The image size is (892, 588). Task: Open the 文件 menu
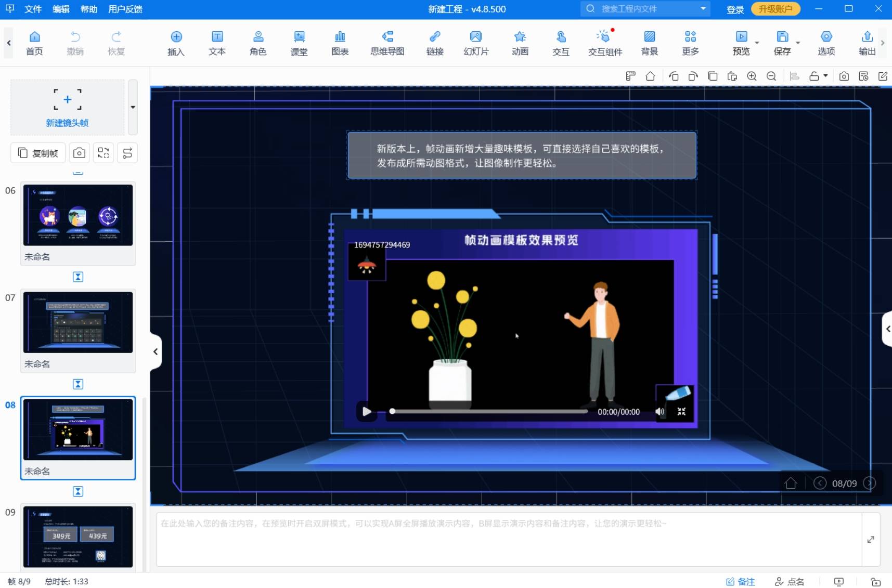click(x=33, y=9)
